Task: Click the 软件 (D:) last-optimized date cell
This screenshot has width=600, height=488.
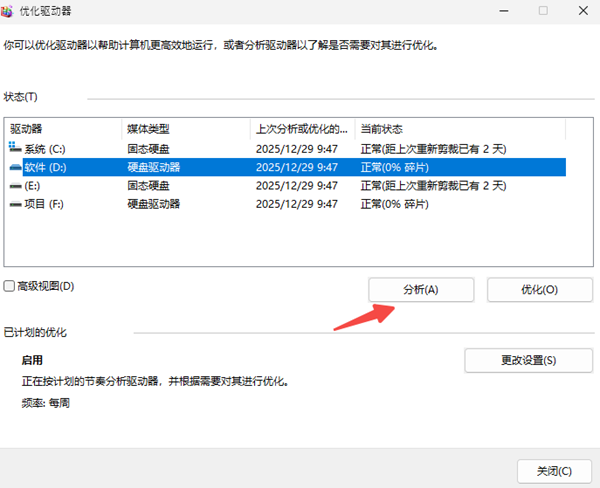Action: [296, 167]
